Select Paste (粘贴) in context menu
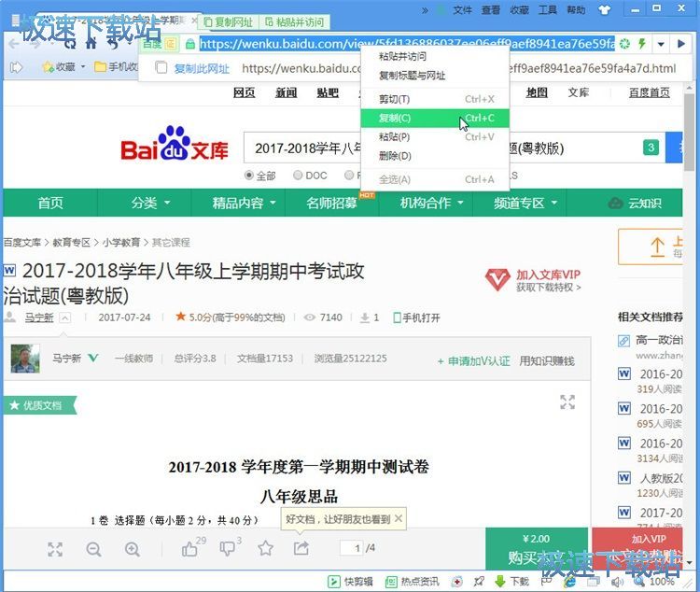Viewport: 700px width, 592px height. coord(435,136)
